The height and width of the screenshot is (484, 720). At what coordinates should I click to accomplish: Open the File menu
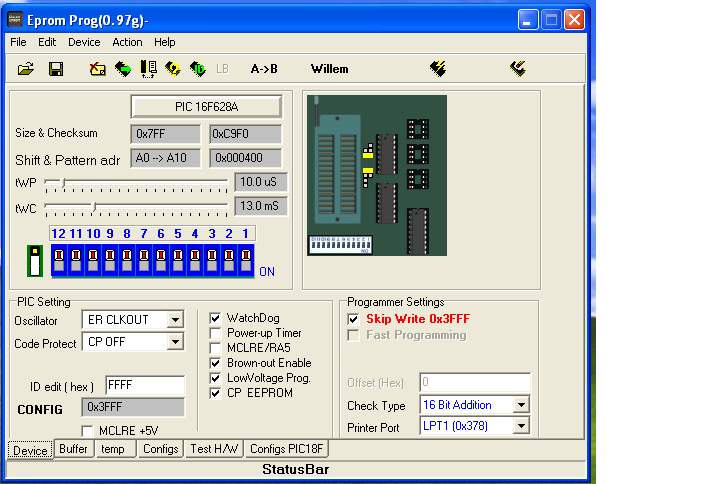(18, 42)
